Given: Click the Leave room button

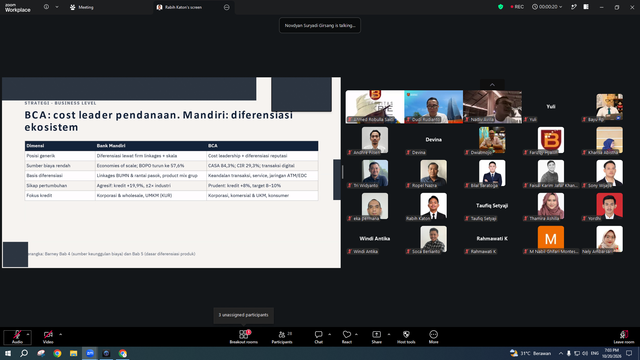Looking at the screenshot, I should click(x=624, y=337).
